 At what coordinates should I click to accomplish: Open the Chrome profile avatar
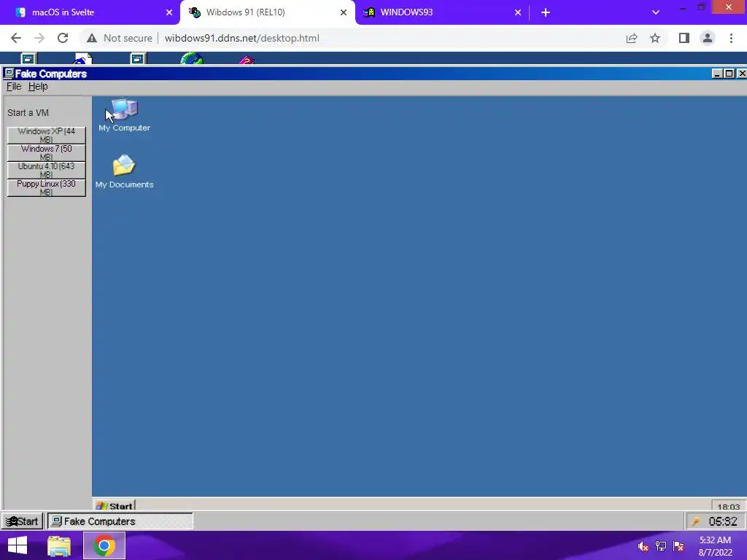[x=708, y=38]
